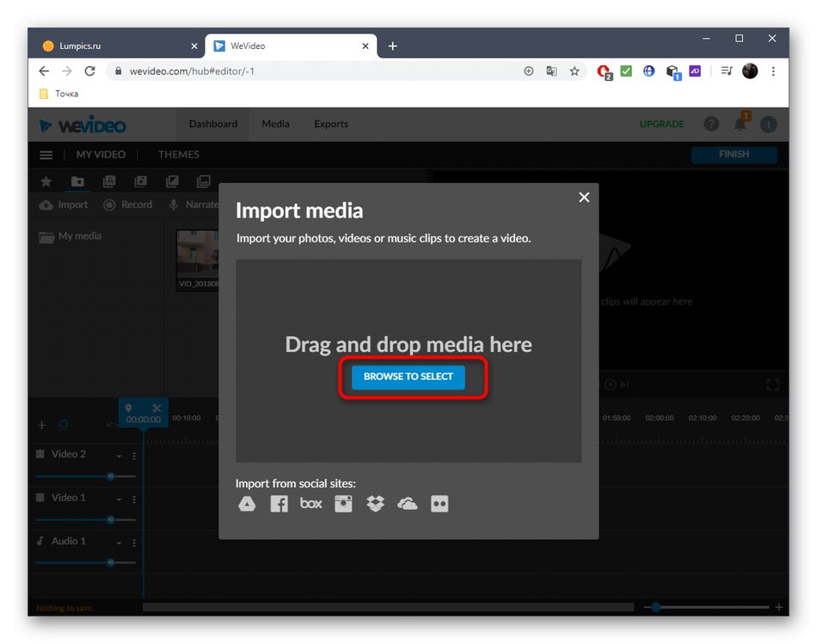
Task: Open the user account avatar in WeVideo
Action: (x=769, y=124)
